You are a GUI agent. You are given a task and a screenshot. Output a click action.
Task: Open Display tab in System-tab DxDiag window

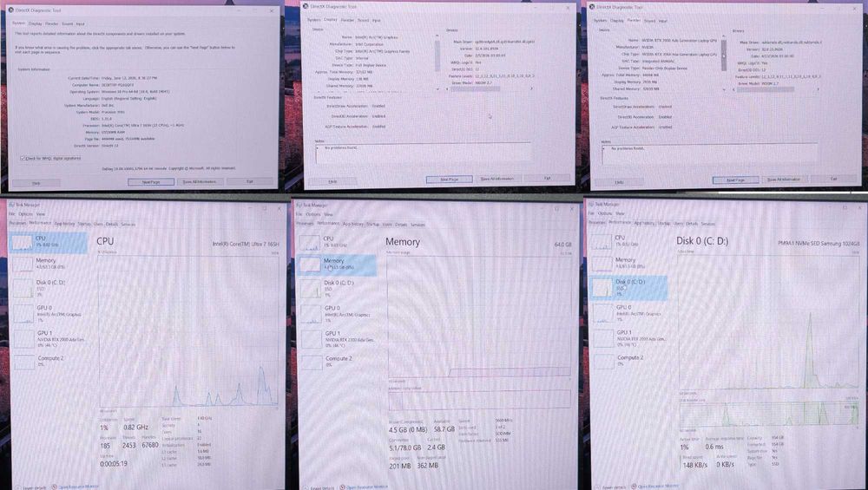36,23
